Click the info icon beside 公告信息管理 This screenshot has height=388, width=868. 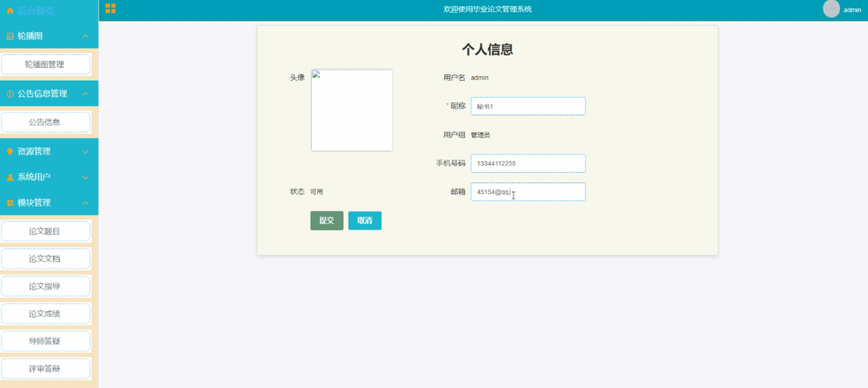point(10,94)
